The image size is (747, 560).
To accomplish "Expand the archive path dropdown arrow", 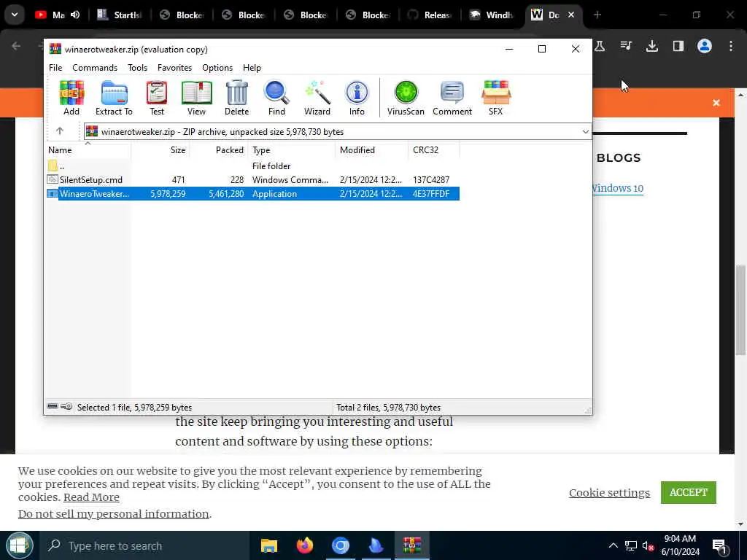I will click(585, 132).
